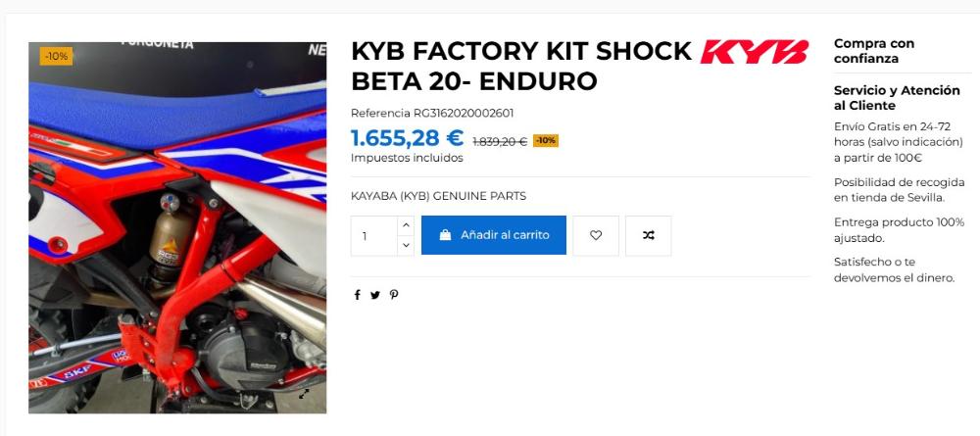Pin product on Pinterest

coord(394,295)
